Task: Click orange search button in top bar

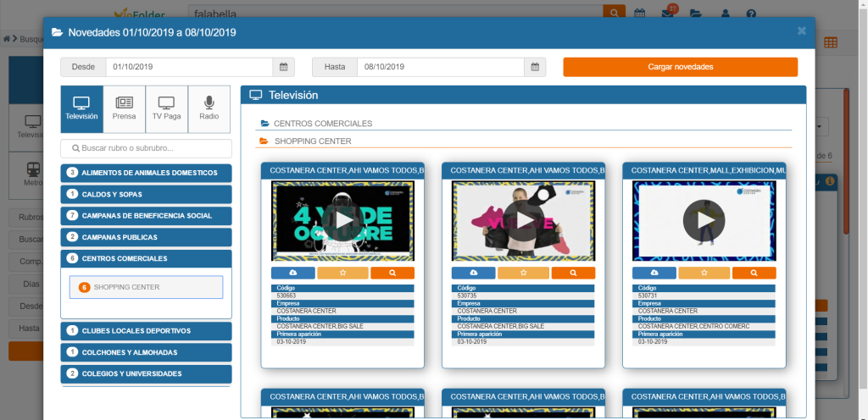Action: click(614, 13)
